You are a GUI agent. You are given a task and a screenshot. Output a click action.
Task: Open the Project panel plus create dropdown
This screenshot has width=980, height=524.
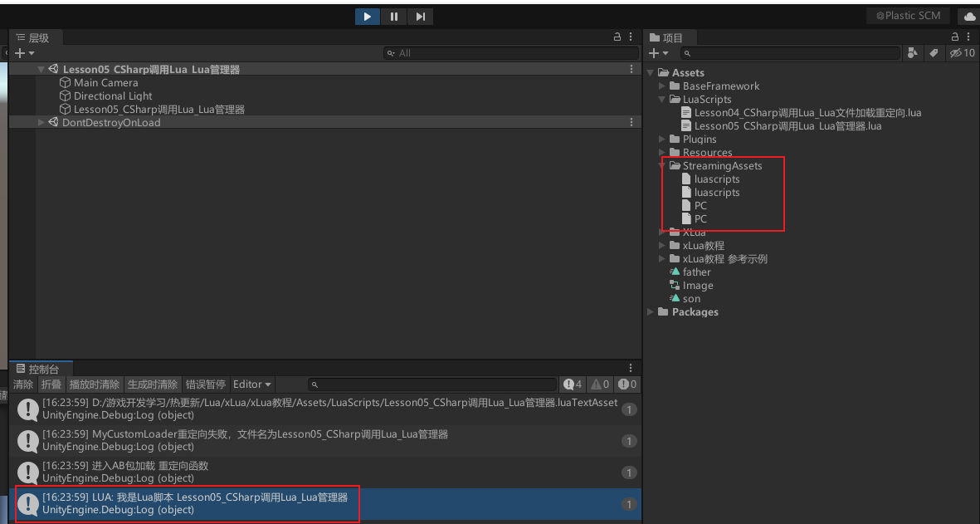658,53
